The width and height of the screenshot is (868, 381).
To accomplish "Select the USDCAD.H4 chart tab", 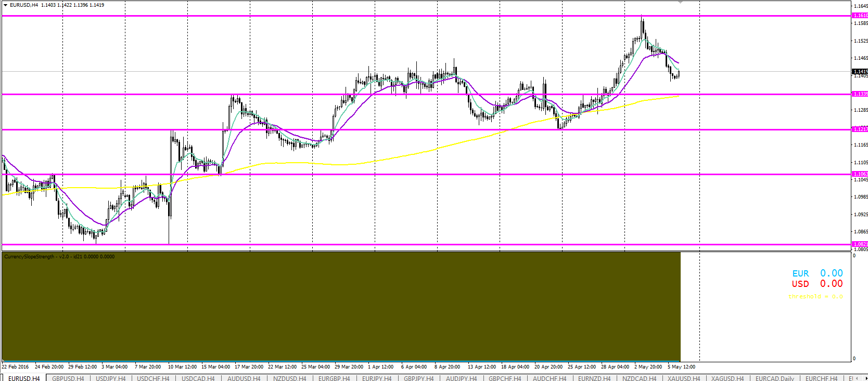I will point(198,378).
